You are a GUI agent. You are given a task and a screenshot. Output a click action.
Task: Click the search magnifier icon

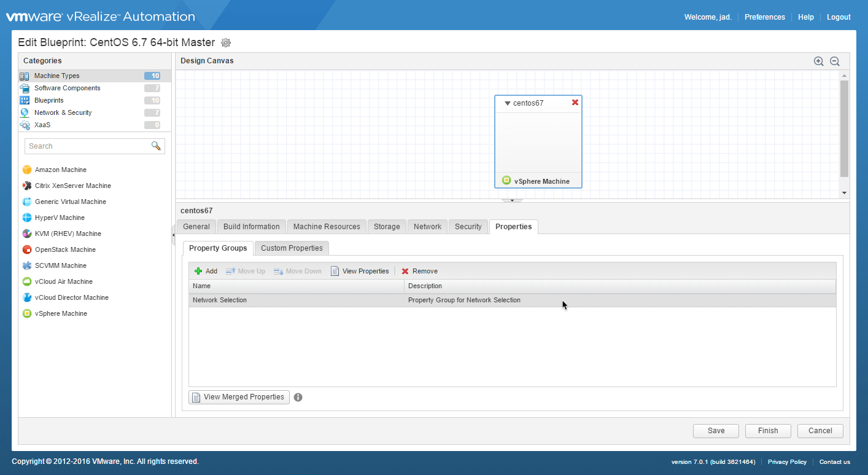click(156, 146)
